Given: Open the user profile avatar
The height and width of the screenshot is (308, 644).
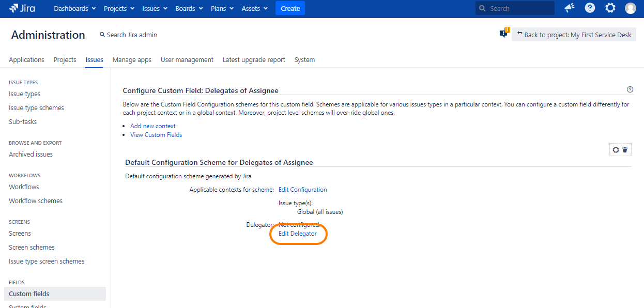Looking at the screenshot, I should (x=631, y=8).
